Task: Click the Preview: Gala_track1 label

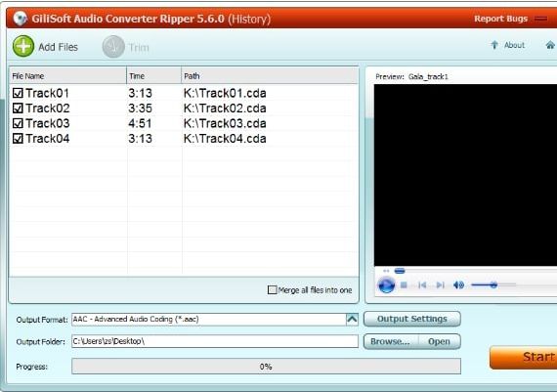Action: tap(411, 76)
